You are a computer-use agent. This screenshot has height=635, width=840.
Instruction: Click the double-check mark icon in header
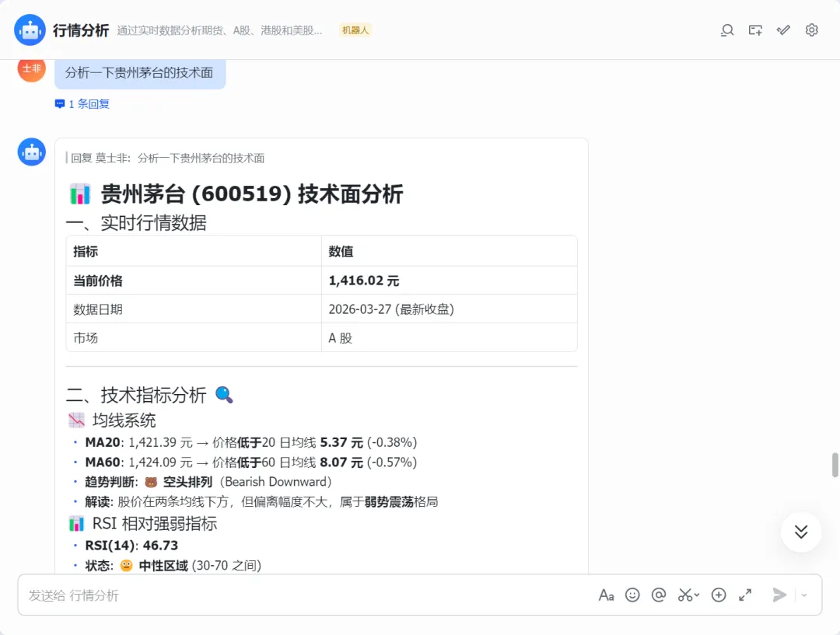point(783,30)
